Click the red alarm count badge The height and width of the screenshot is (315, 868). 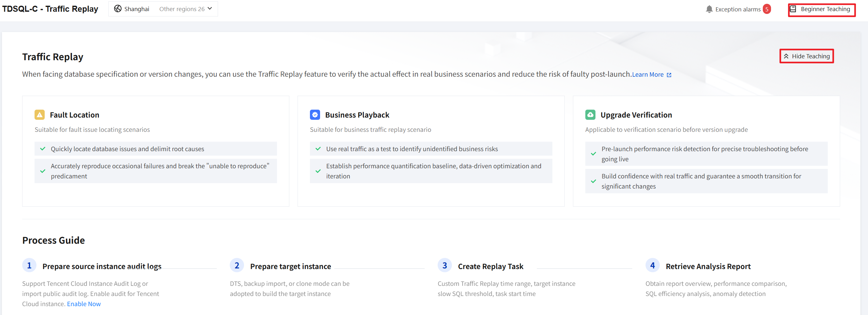(767, 9)
